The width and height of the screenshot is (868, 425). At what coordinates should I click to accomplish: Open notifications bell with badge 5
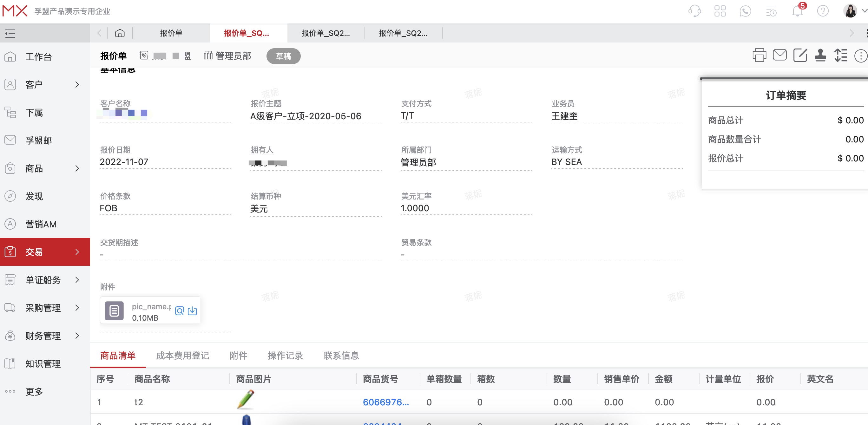[x=798, y=11]
